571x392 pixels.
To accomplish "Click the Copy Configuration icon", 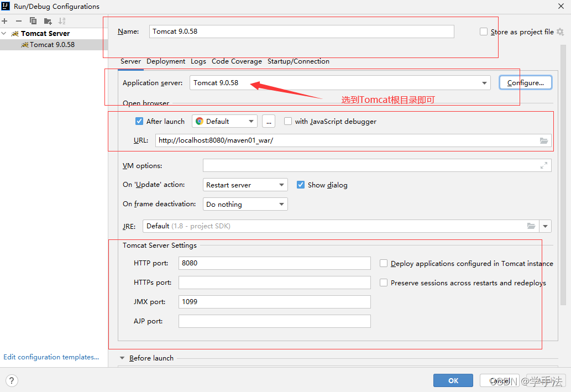I will 33,21.
